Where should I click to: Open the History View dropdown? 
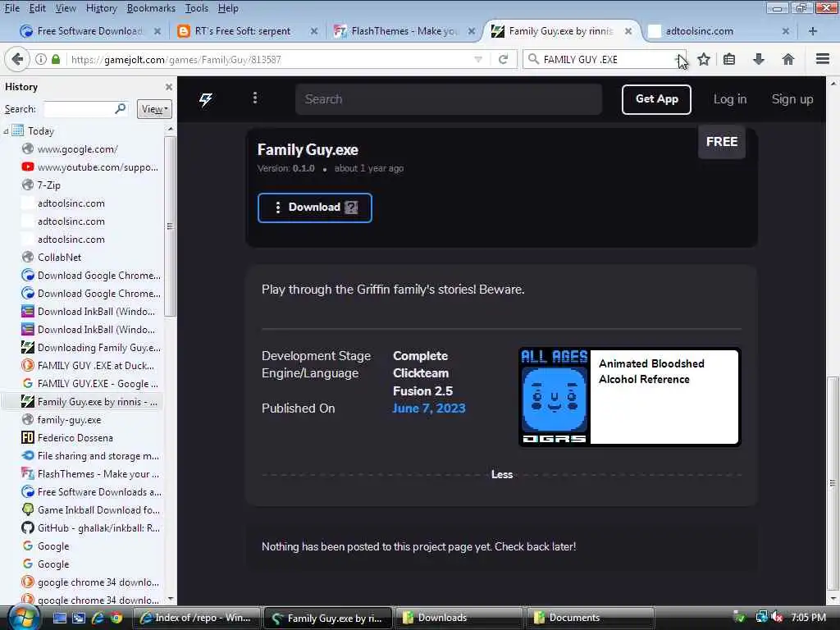154,109
